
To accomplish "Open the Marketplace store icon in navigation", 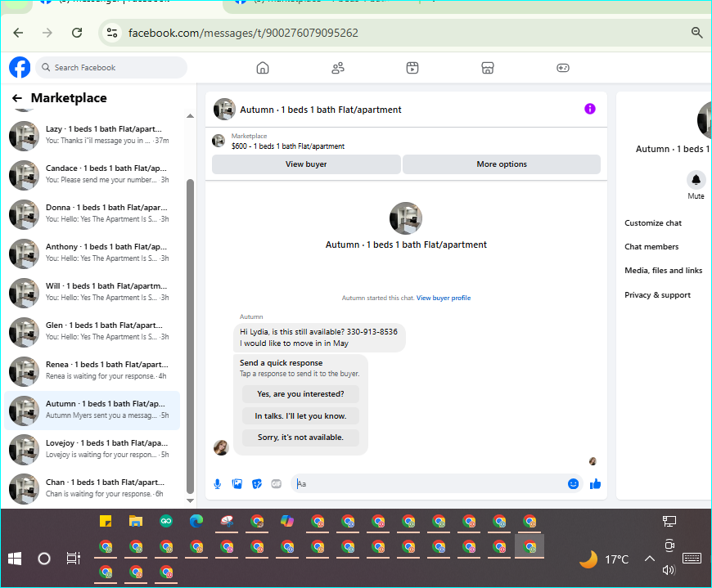I will click(488, 68).
